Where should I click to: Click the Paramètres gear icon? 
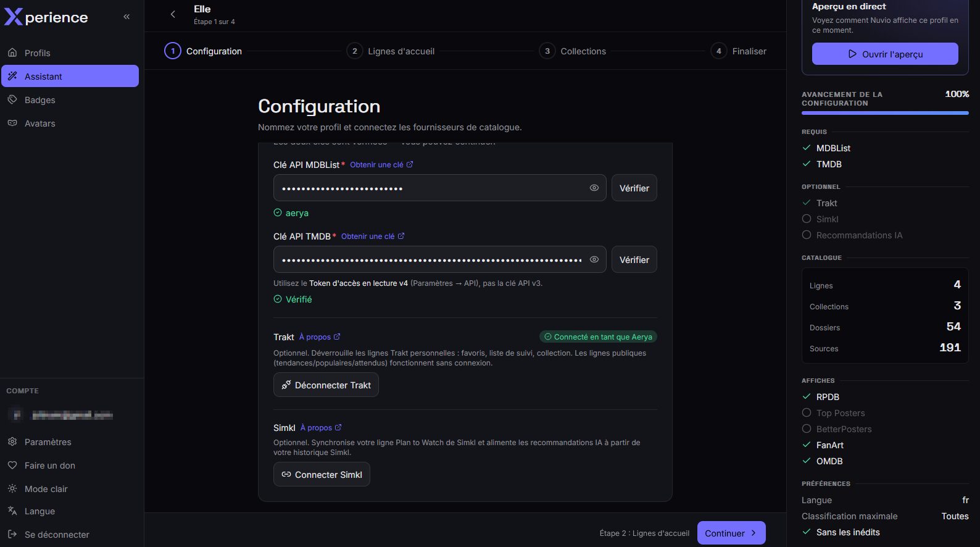point(12,441)
